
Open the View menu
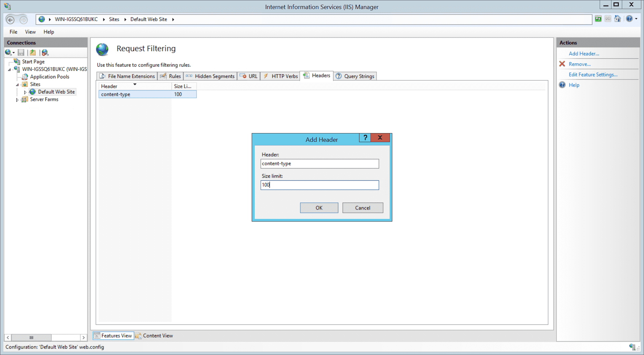click(30, 32)
